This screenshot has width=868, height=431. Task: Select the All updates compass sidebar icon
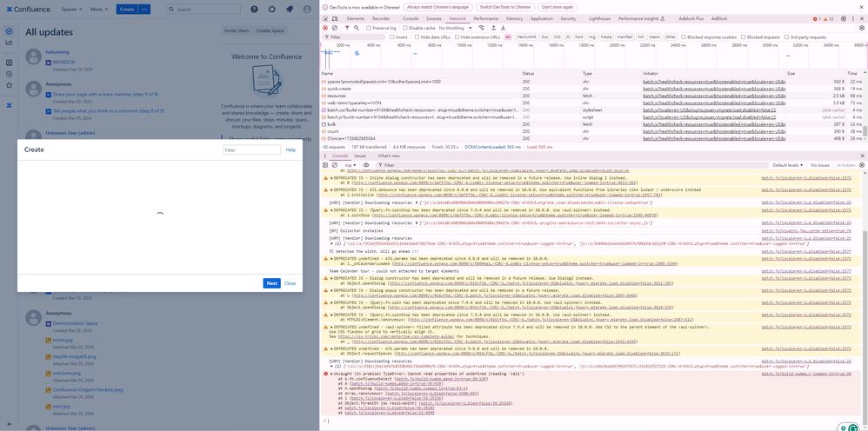point(10,31)
